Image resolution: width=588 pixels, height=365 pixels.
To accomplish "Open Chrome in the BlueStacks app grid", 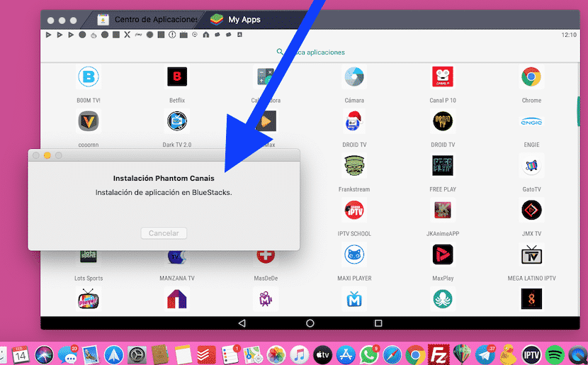I will click(x=531, y=77).
